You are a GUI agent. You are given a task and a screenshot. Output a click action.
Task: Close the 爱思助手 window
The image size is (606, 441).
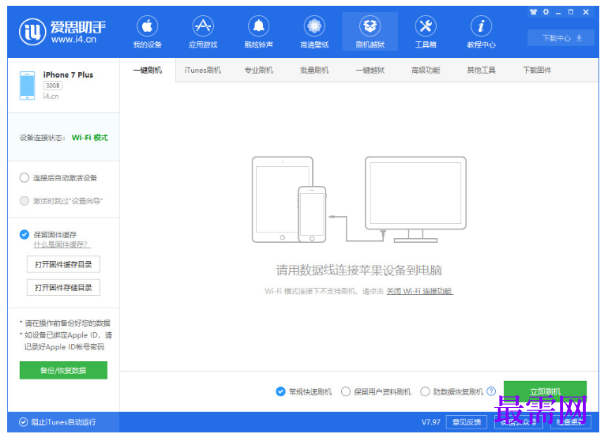586,12
